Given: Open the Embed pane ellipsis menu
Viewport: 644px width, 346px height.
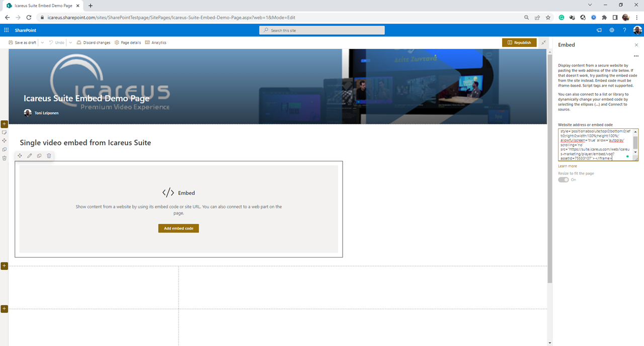Looking at the screenshot, I should click(636, 56).
